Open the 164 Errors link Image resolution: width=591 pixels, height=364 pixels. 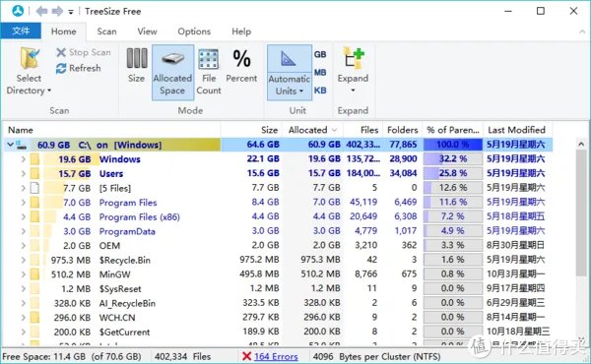click(276, 356)
